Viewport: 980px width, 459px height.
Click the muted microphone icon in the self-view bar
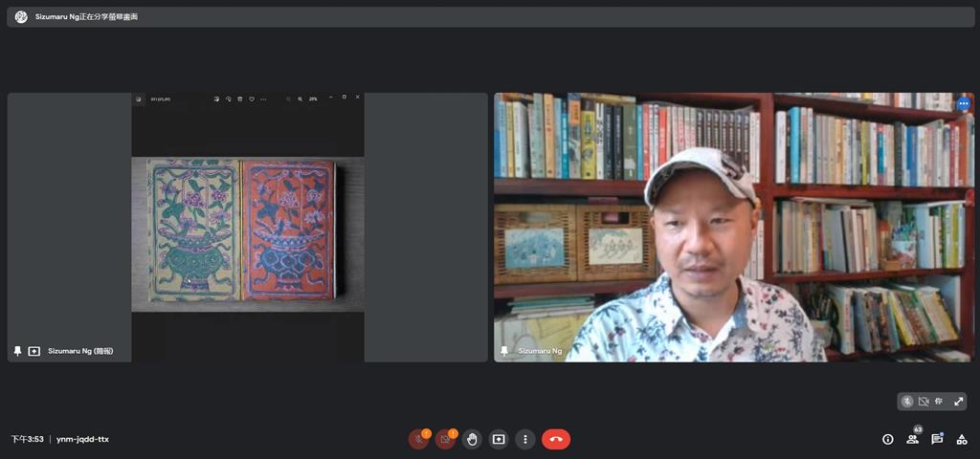click(x=906, y=402)
